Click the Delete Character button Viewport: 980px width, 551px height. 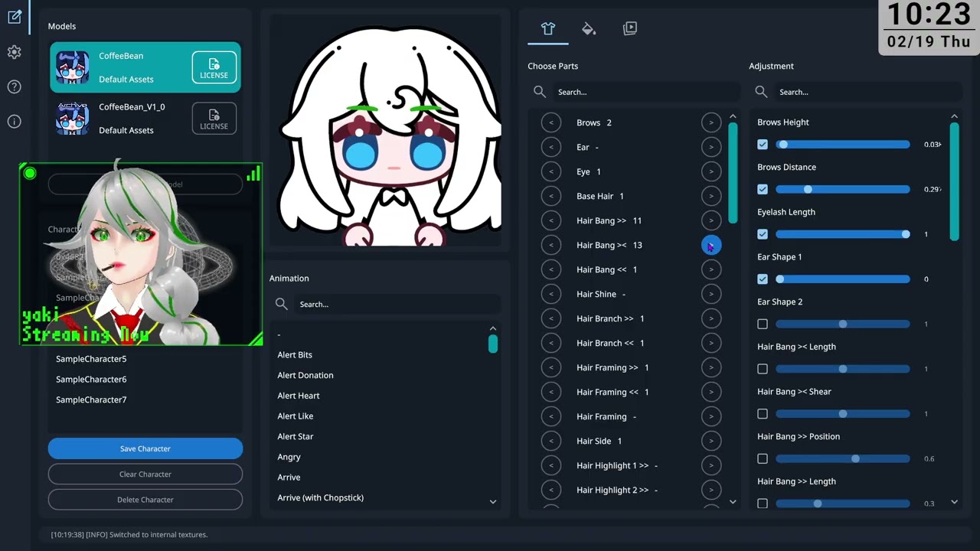tap(145, 500)
